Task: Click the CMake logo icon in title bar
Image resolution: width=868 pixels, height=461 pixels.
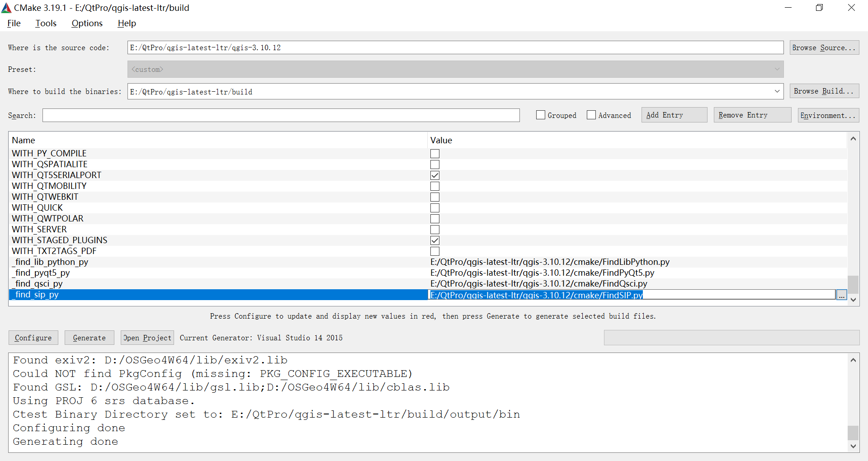Action: (x=6, y=8)
